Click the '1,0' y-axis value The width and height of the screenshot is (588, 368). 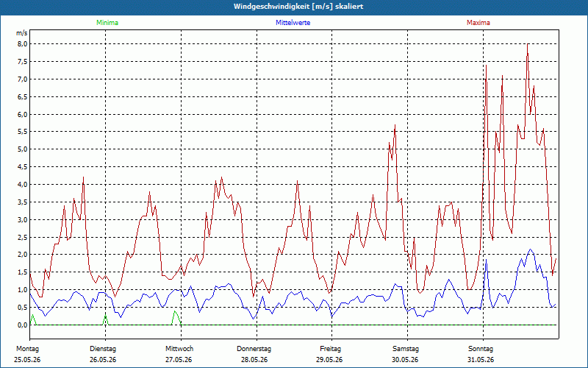tap(23, 289)
